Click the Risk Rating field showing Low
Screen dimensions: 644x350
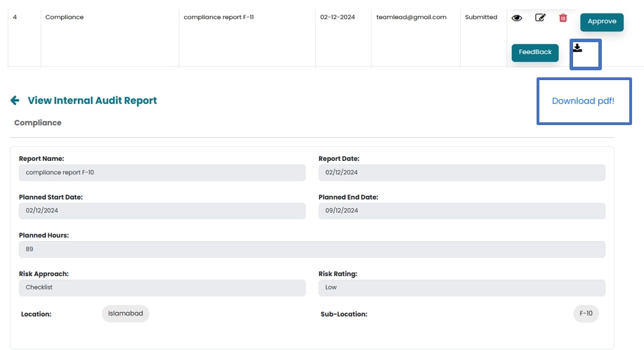[x=461, y=287]
